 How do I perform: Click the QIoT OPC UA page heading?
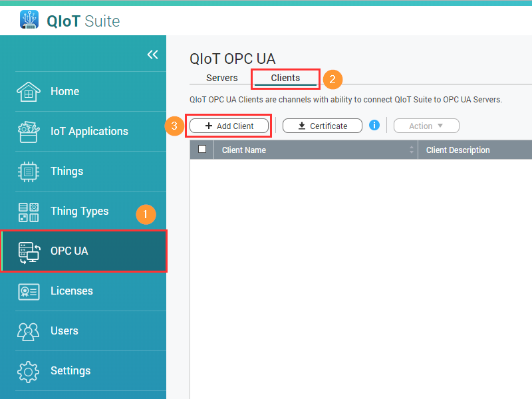tap(232, 59)
